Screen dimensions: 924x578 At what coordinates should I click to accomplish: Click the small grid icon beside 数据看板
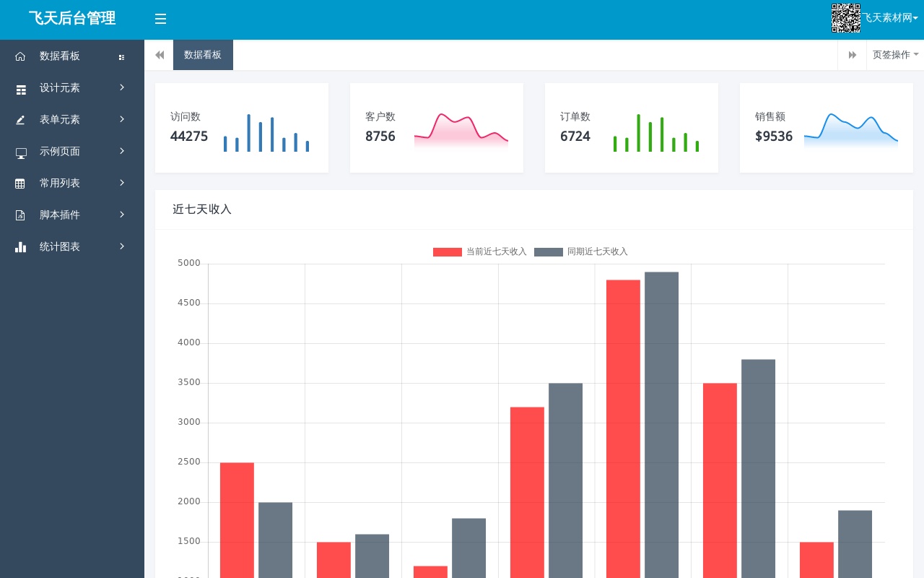(121, 57)
